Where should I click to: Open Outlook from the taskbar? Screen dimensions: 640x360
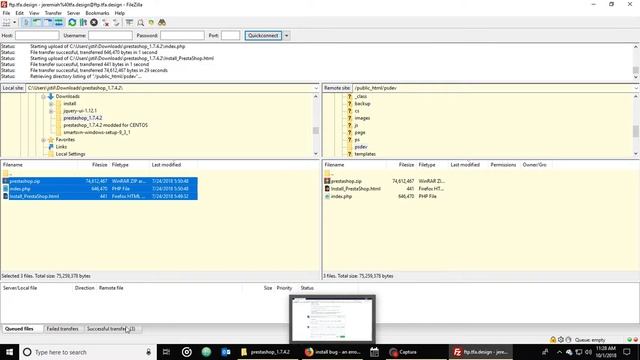click(x=226, y=352)
